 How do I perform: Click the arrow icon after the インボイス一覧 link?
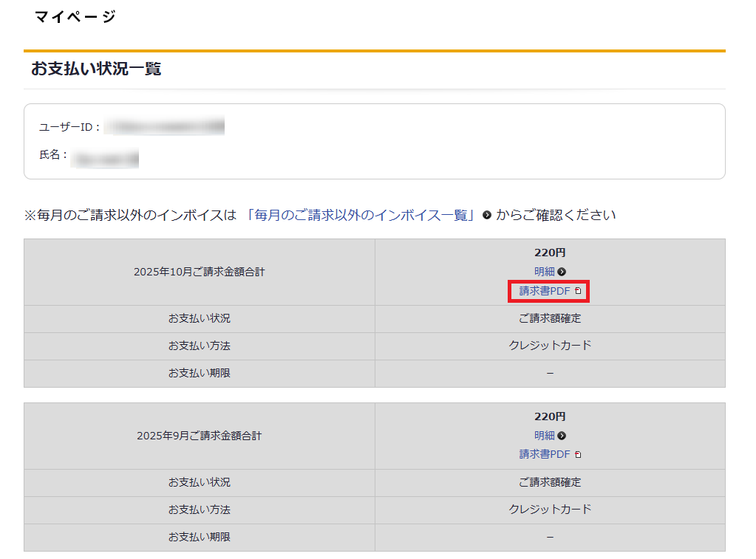tap(487, 216)
